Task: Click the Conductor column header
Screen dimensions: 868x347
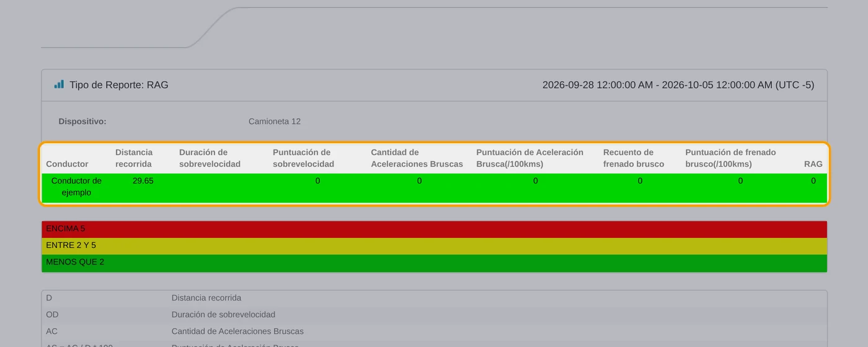Action: pyautogui.click(x=67, y=164)
